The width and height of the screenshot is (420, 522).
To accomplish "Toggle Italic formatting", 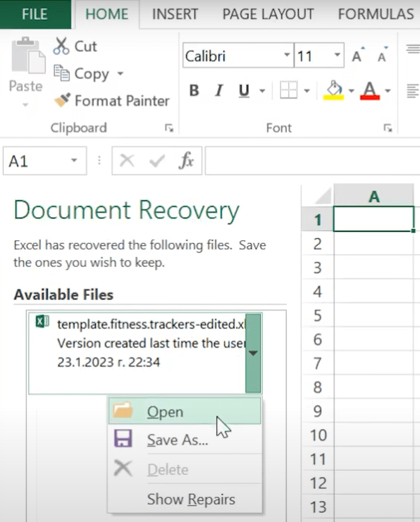I will 219,90.
